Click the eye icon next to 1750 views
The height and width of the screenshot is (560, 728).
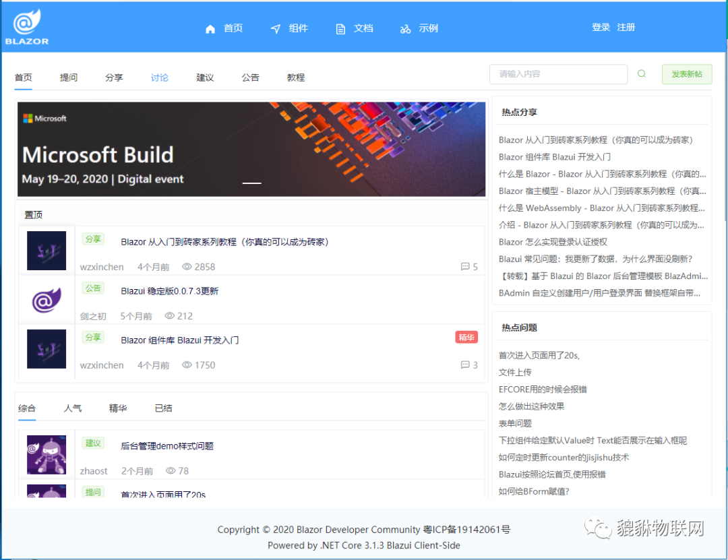tap(187, 365)
